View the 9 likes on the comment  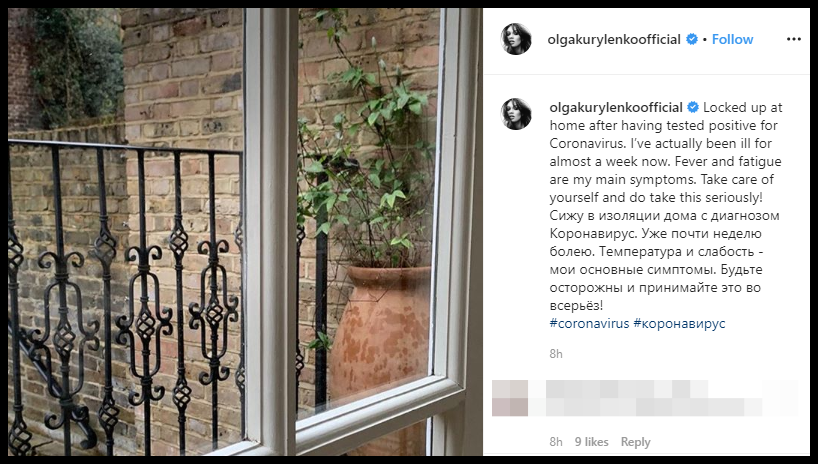[x=592, y=442]
